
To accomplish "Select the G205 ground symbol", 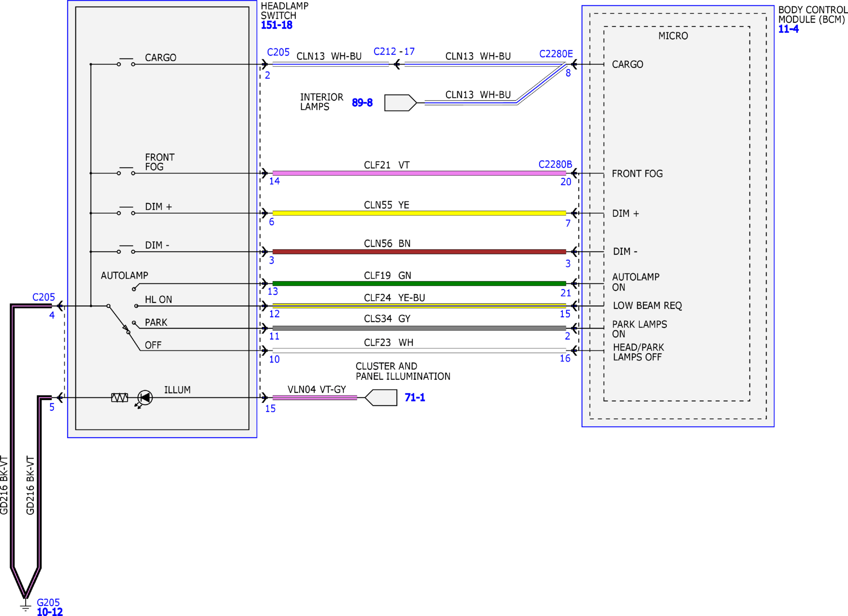I will point(25,605).
